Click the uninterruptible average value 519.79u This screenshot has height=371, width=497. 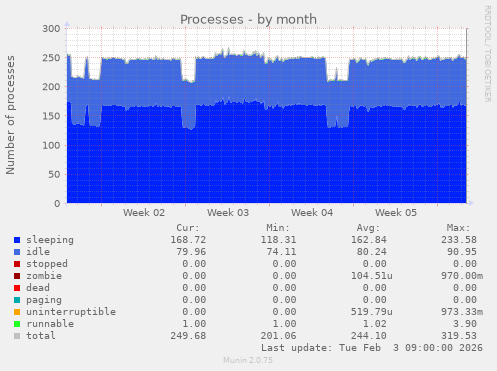pyautogui.click(x=372, y=312)
